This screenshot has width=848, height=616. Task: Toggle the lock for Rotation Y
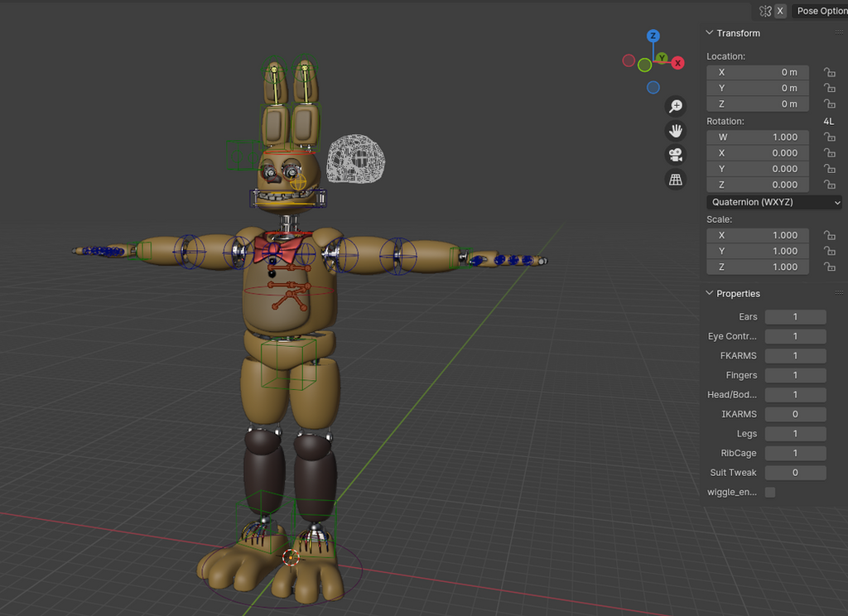tap(829, 169)
